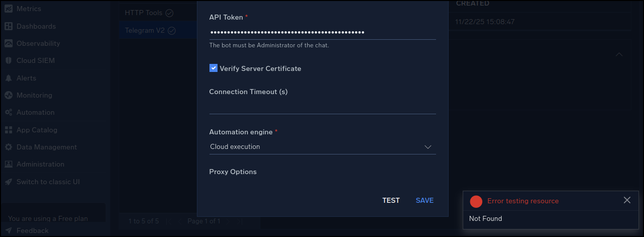Select Telegram V2 in the resource list
The image size is (644, 237).
pos(145,30)
